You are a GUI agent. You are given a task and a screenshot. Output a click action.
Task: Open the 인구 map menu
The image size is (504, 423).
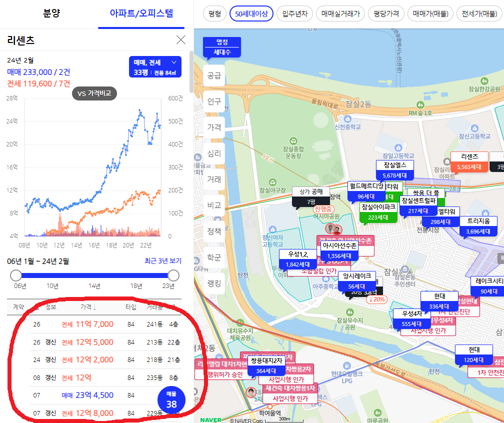pos(214,101)
